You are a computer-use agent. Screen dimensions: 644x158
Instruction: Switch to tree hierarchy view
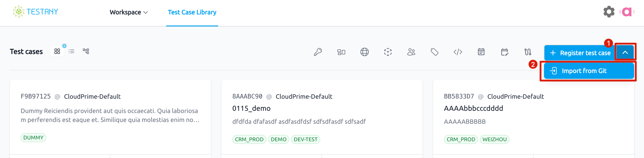pyautogui.click(x=86, y=51)
